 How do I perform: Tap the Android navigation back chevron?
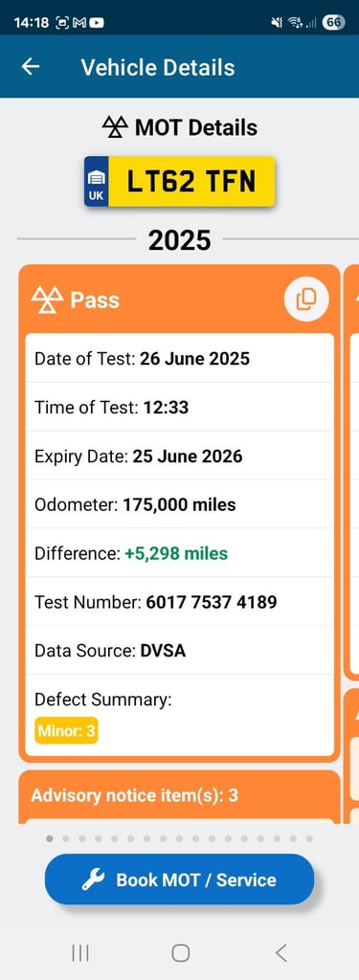coord(280,952)
